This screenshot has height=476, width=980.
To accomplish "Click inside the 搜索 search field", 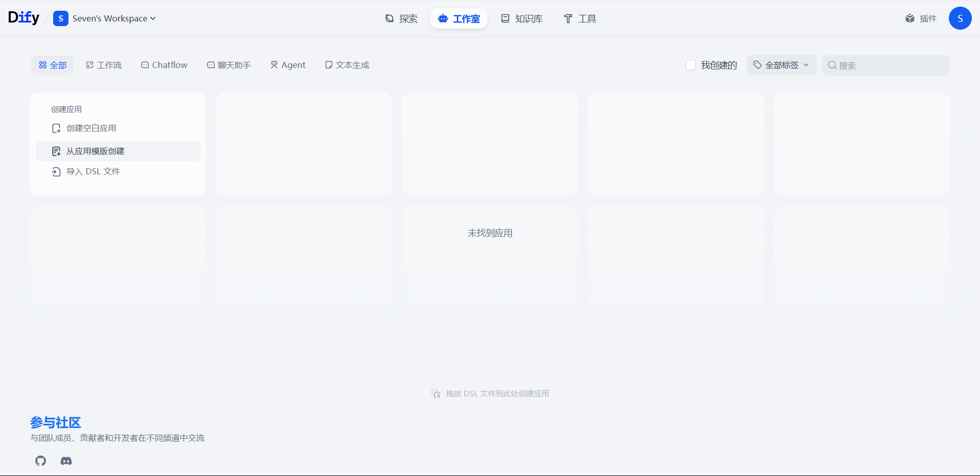I will click(885, 65).
